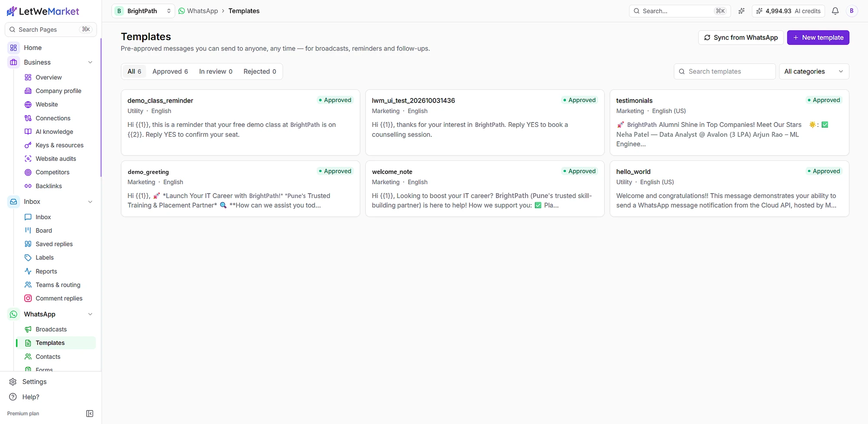
Task: Open Backlinks link item
Action: 49,186
